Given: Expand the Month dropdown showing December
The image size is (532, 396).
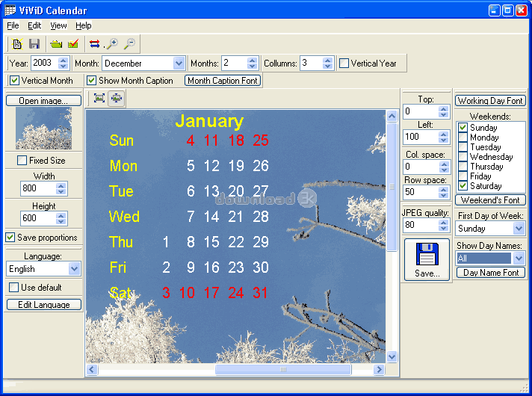Looking at the screenshot, I should (179, 64).
